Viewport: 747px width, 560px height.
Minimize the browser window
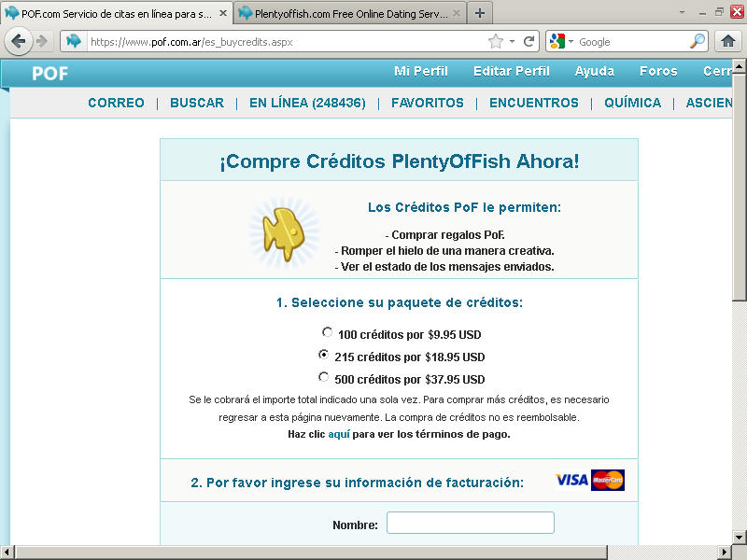tap(702, 12)
